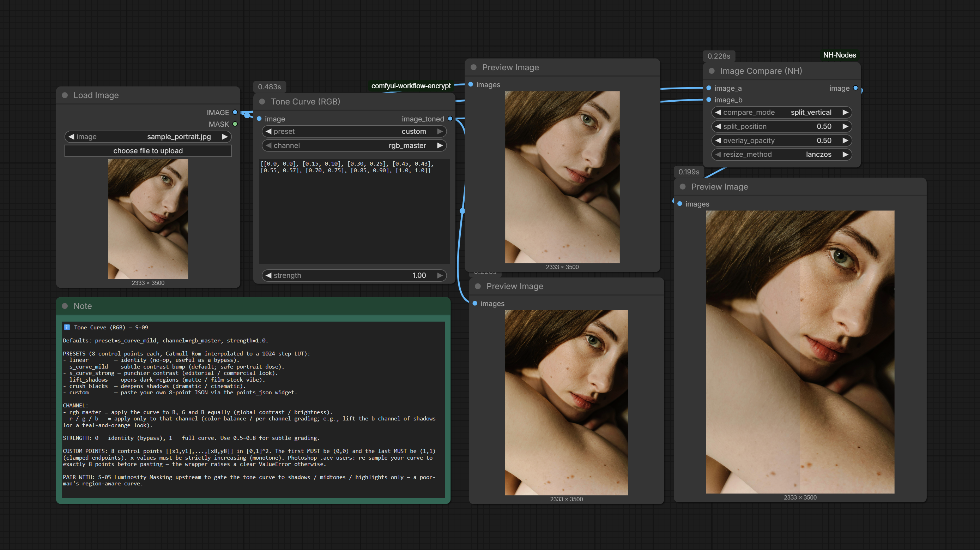980x550 pixels.
Task: Open the preset dropdown set to custom
Action: (x=354, y=131)
